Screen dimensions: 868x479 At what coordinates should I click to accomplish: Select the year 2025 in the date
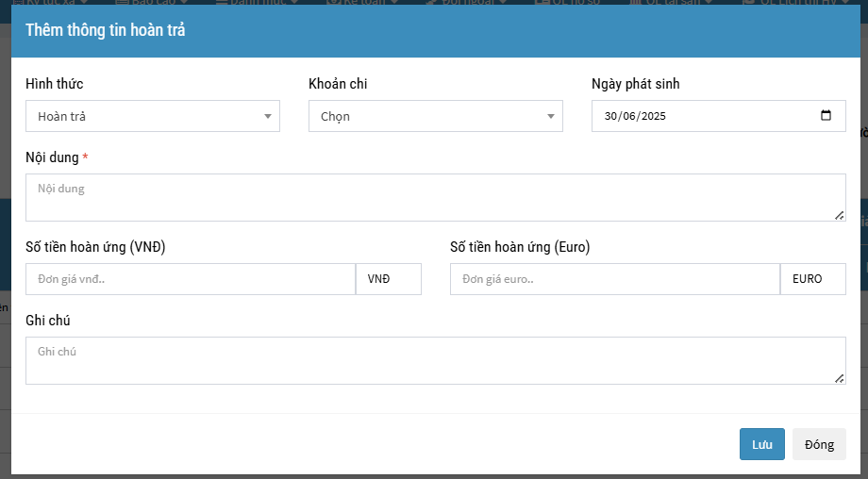[x=652, y=117]
